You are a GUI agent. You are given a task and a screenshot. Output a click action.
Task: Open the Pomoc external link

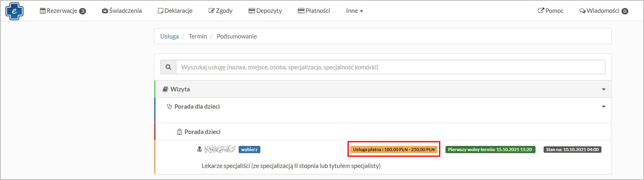pyautogui.click(x=551, y=11)
